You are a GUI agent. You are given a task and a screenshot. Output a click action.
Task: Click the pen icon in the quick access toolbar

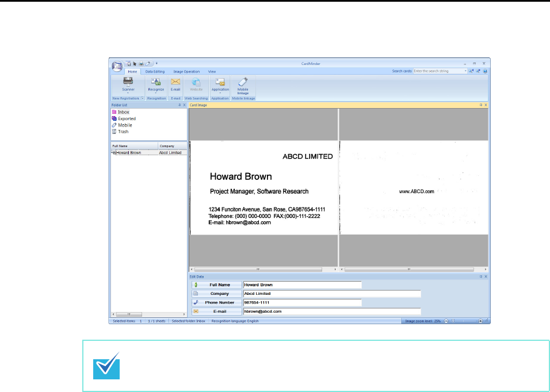coord(148,64)
